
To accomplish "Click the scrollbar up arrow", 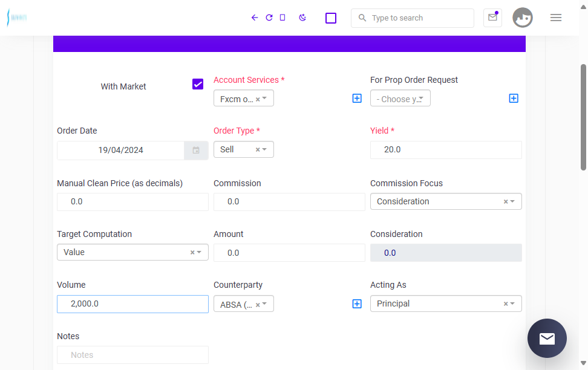I will [583, 7].
